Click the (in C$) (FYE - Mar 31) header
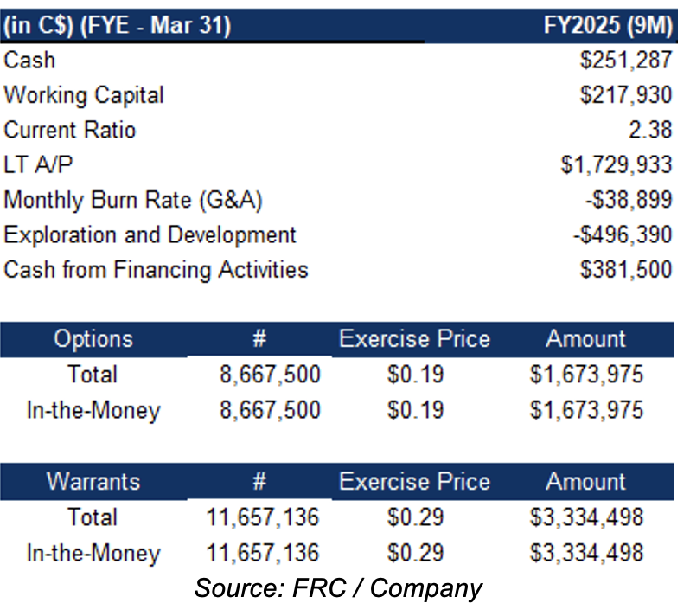 click(118, 26)
